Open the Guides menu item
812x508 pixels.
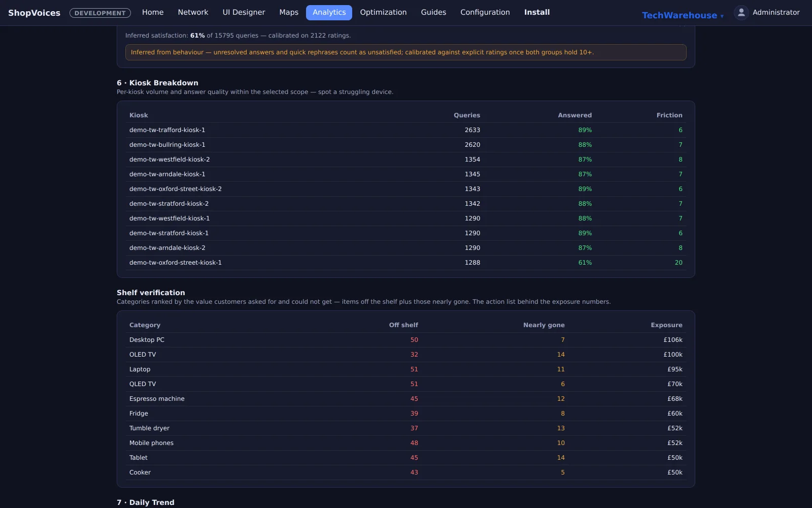pos(433,12)
